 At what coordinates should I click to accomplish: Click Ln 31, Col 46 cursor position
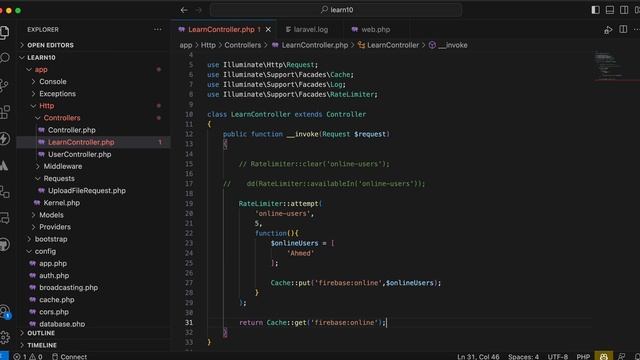pos(478,356)
